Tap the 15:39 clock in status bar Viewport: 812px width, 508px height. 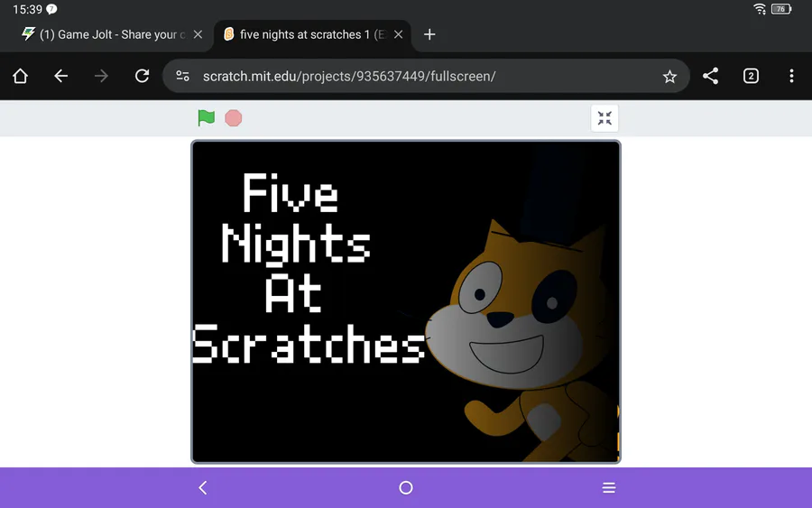(x=27, y=9)
